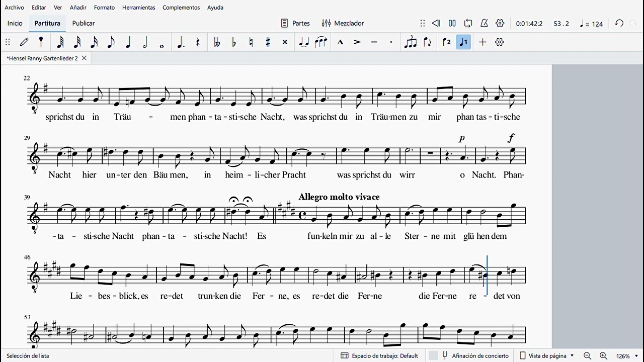This screenshot has width=644, height=362.
Task: Open the Mezclador panel
Action: coord(343,23)
